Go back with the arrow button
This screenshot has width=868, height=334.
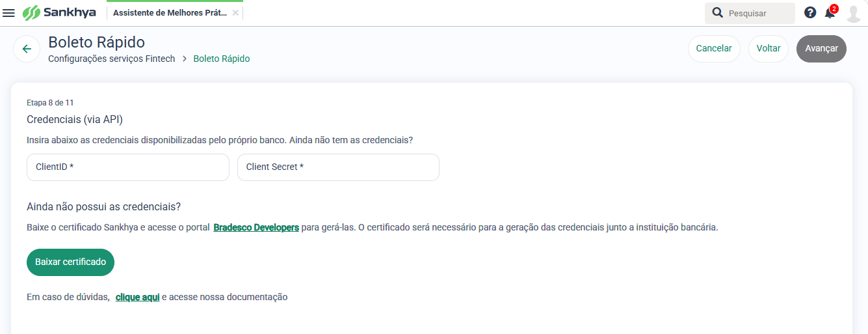(x=27, y=49)
